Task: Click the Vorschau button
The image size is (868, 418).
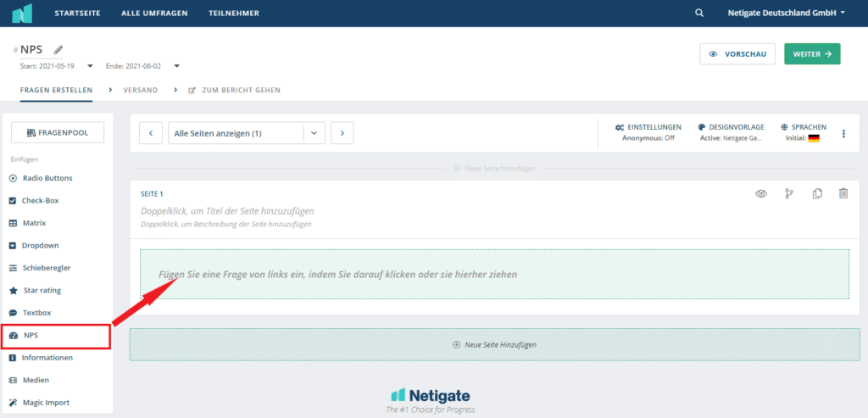Action: pyautogui.click(x=737, y=53)
